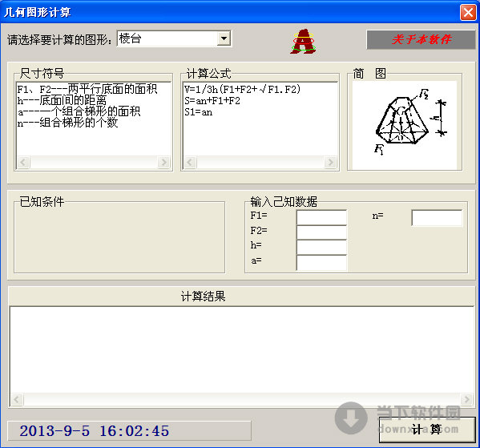The width and height of the screenshot is (480, 448).
Task: Focus the h= input field
Action: click(321, 248)
